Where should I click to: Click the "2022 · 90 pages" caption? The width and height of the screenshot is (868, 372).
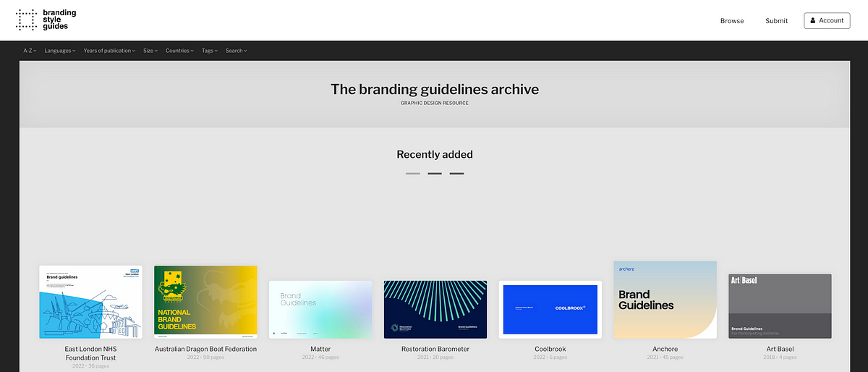pyautogui.click(x=206, y=358)
